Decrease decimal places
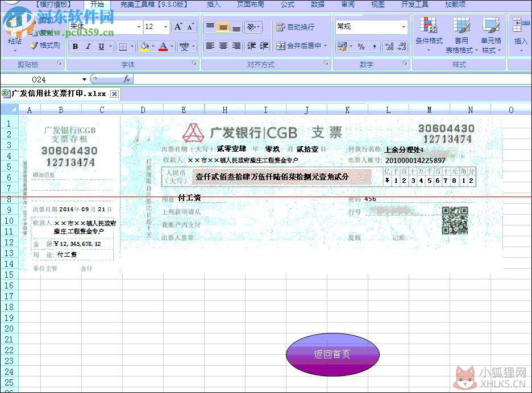Image resolution: width=532 pixels, height=393 pixels. (402, 47)
